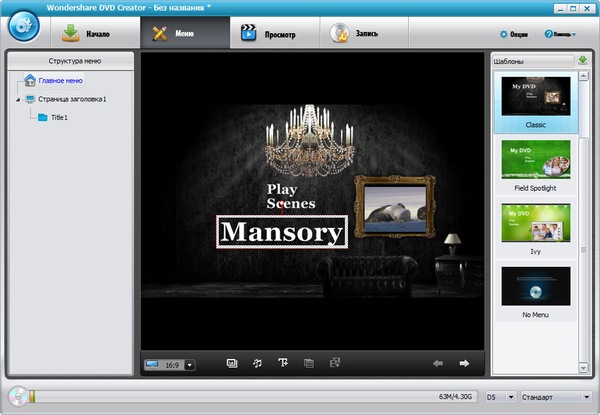
Task: Click the add text icon
Action: 283,364
